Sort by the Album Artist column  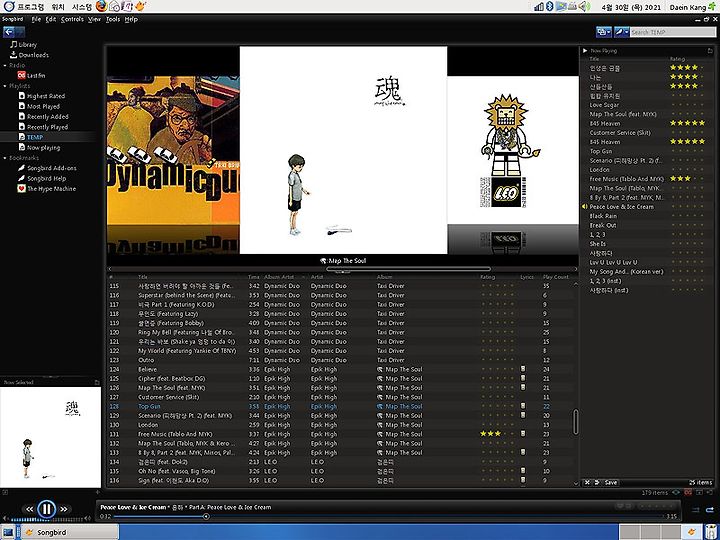point(285,277)
